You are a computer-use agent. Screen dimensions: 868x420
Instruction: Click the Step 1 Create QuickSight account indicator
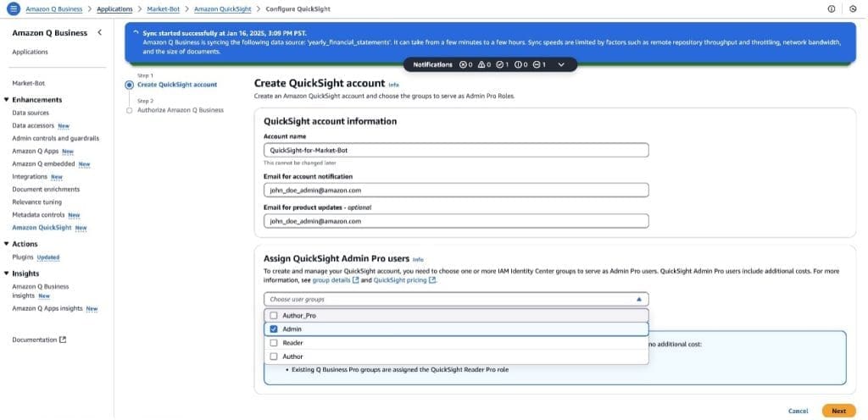coord(129,85)
